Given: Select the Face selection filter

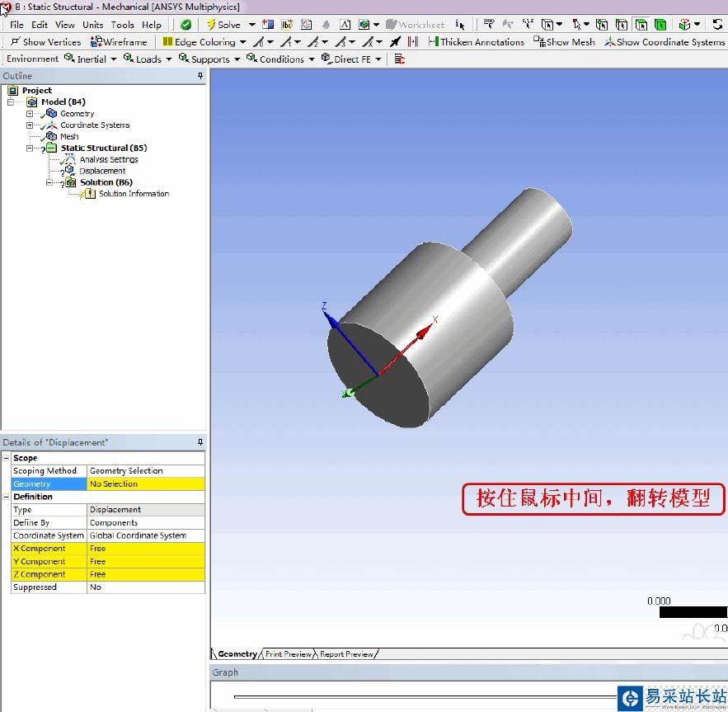Looking at the screenshot, I should (641, 25).
